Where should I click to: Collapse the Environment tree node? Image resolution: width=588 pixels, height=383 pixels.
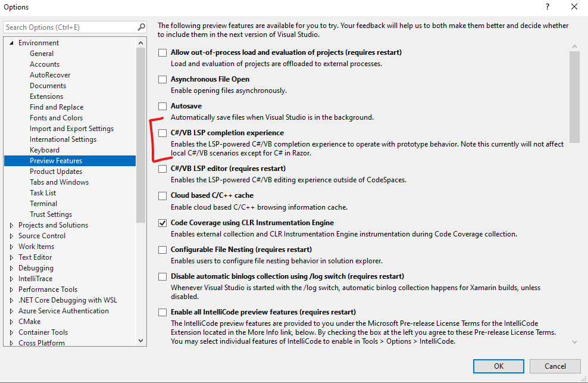click(x=11, y=43)
